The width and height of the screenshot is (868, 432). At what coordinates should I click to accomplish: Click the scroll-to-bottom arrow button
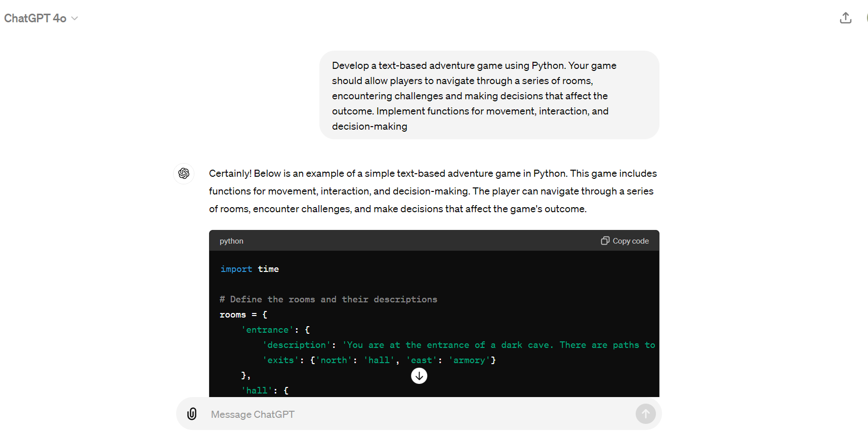tap(419, 376)
